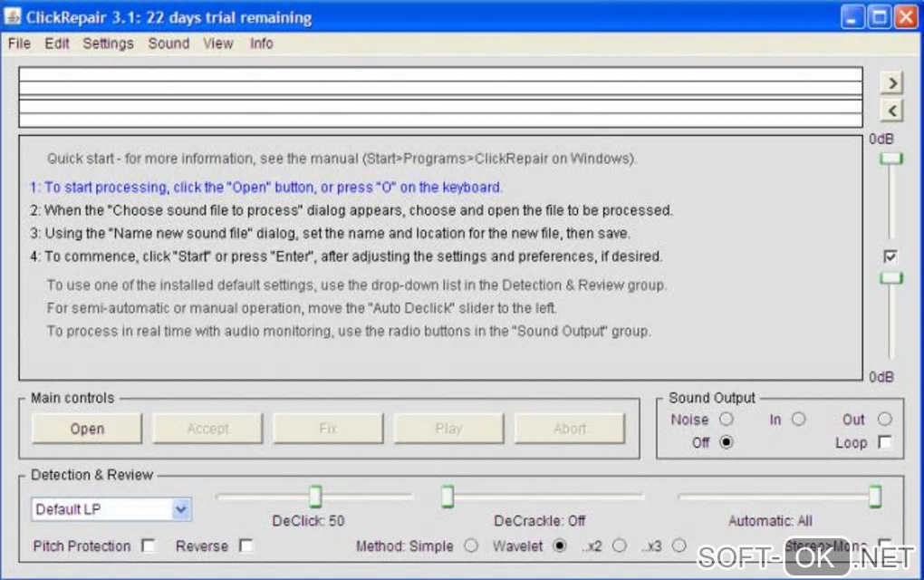Minimize the ClickRepair window
The height and width of the screenshot is (580, 924).
pos(851,17)
